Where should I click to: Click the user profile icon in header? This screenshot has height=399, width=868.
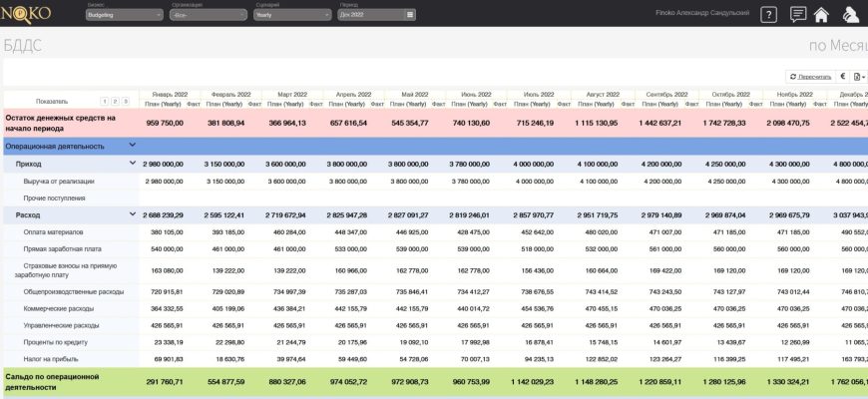pos(849,14)
